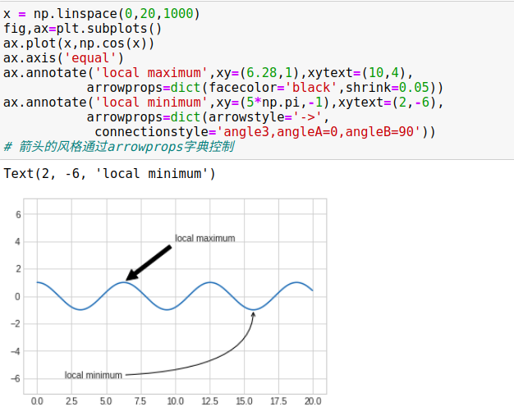
Task: Click the output text Text(2, -6, 'local minimum')
Action: [x=109, y=173]
